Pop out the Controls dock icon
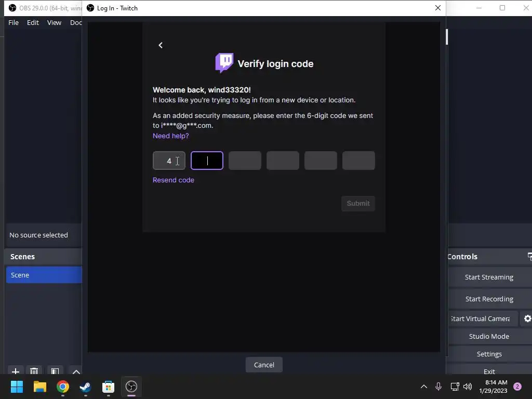This screenshot has height=399, width=532. (529, 256)
